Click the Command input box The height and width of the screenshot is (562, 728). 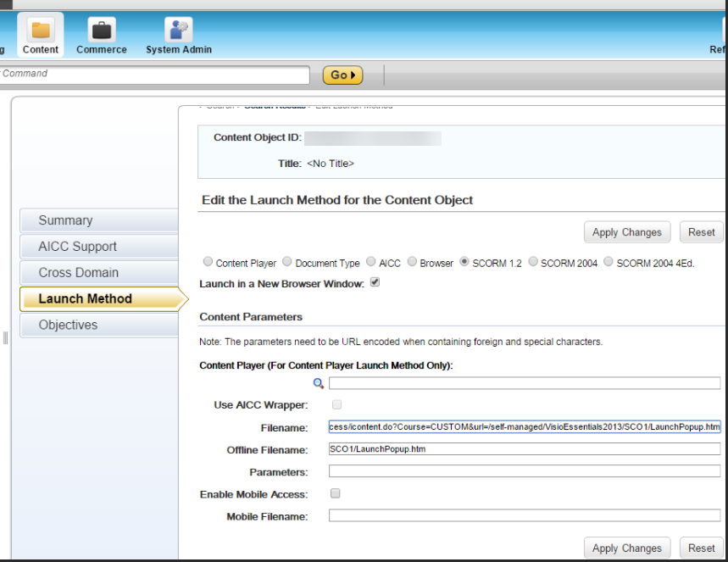[x=154, y=75]
